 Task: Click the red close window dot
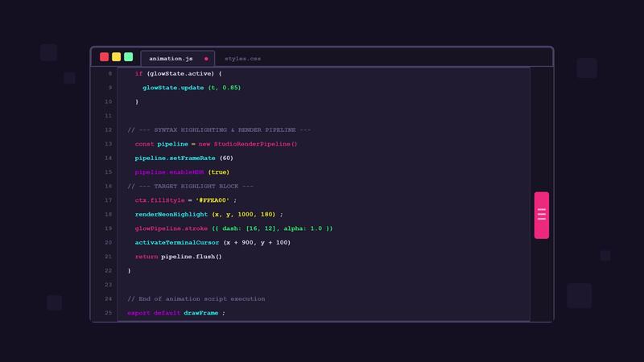click(105, 57)
